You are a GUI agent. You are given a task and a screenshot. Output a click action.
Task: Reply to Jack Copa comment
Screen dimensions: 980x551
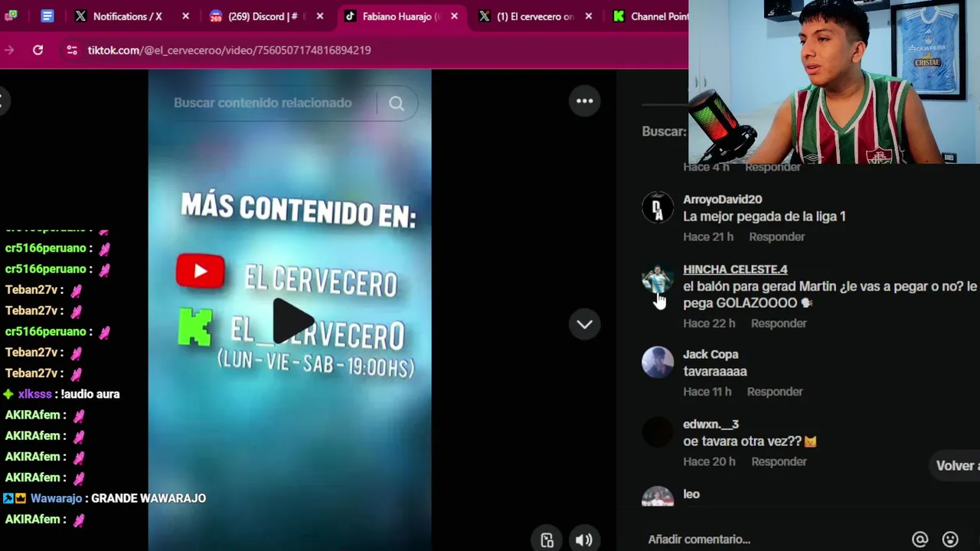(x=775, y=391)
